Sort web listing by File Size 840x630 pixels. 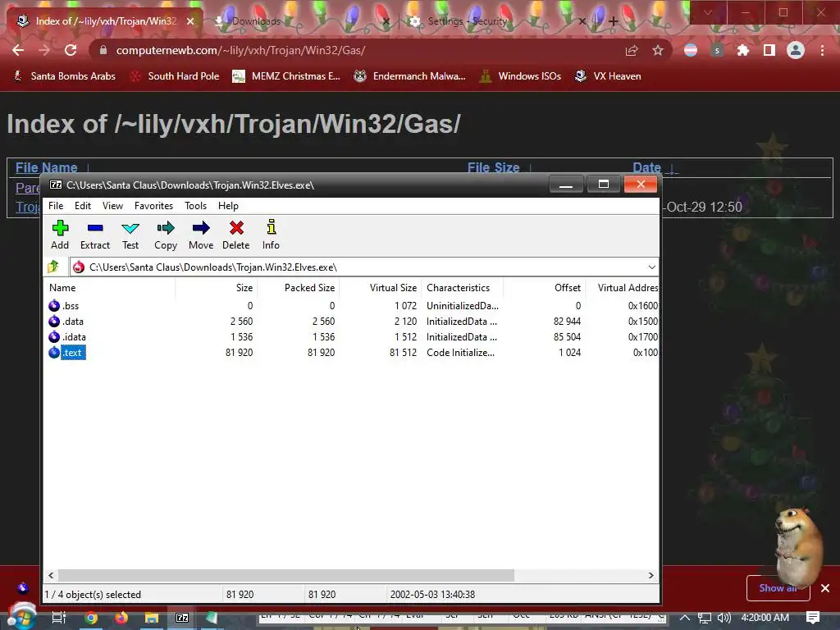click(493, 167)
